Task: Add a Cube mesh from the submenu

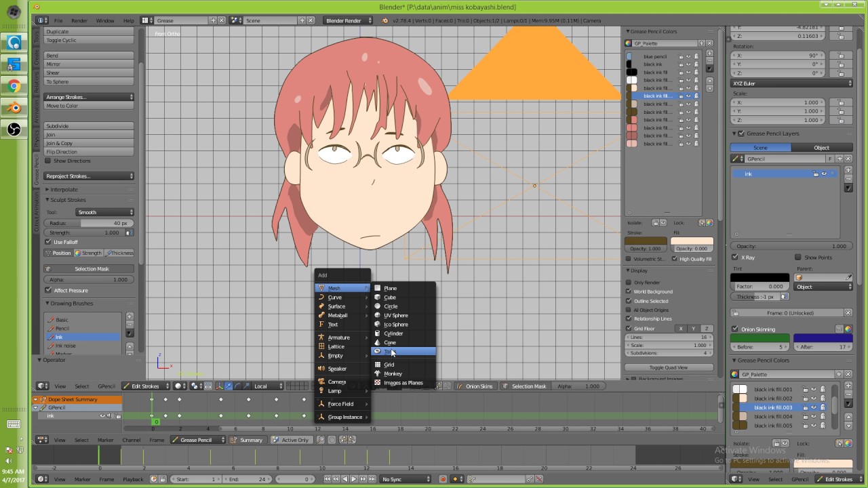Action: point(404,297)
